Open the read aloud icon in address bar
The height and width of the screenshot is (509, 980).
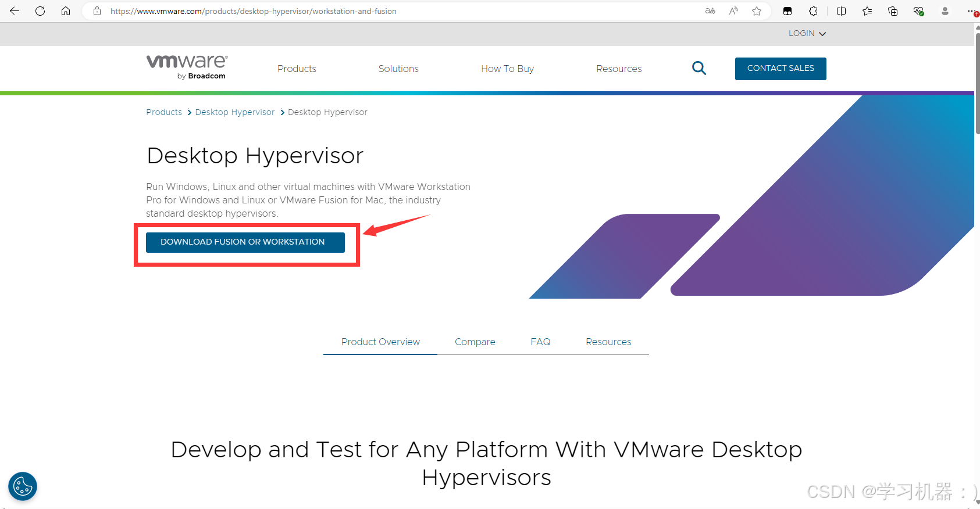coord(733,11)
